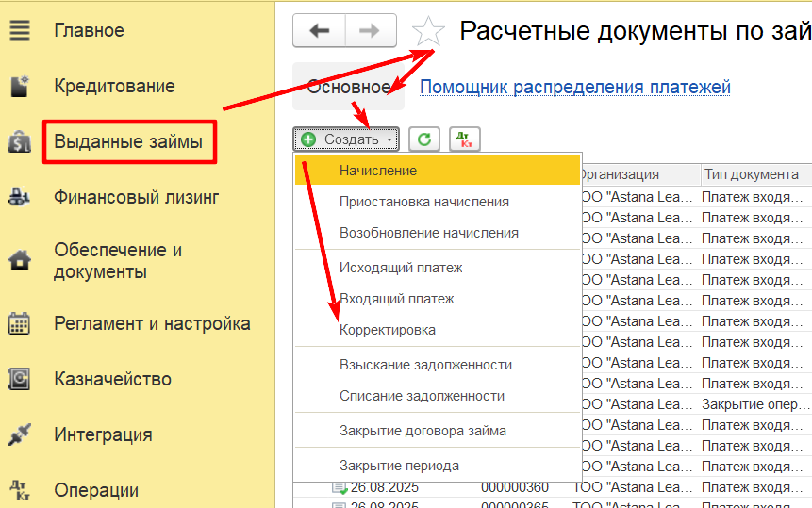This screenshot has height=508, width=812.
Task: Open Помощник распределения платежей link
Action: (x=575, y=87)
